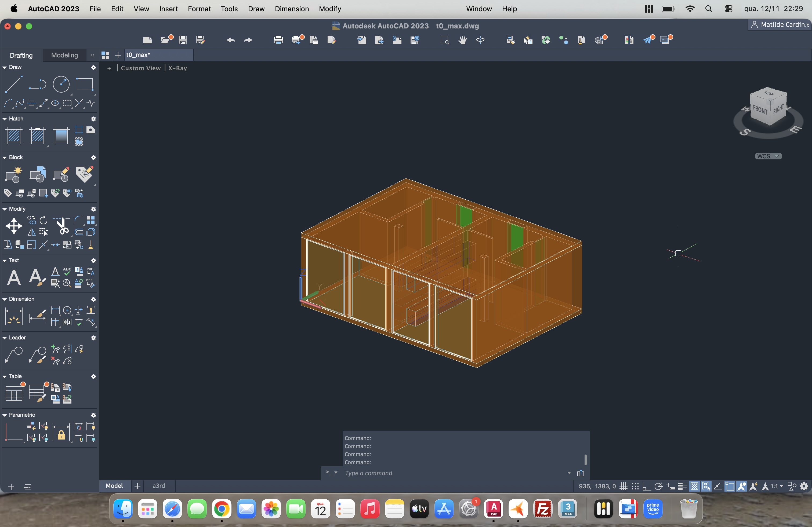
Task: Click the Undo arrow in toolbar
Action: [x=231, y=40]
